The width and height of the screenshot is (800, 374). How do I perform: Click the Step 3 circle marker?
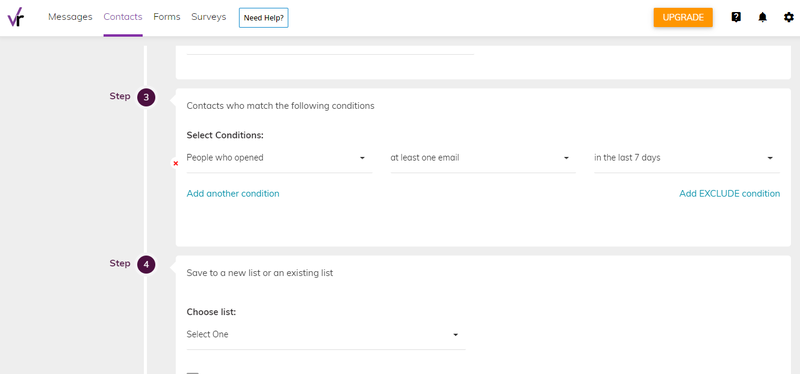tap(146, 97)
